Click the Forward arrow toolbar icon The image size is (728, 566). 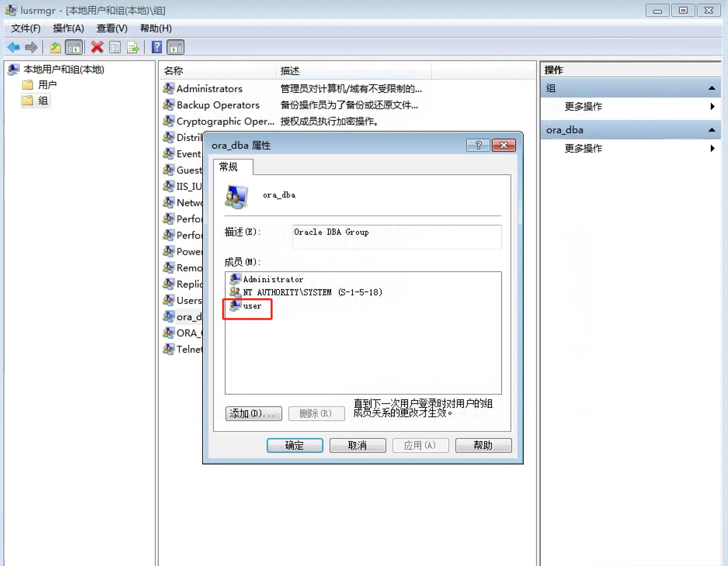click(x=31, y=48)
